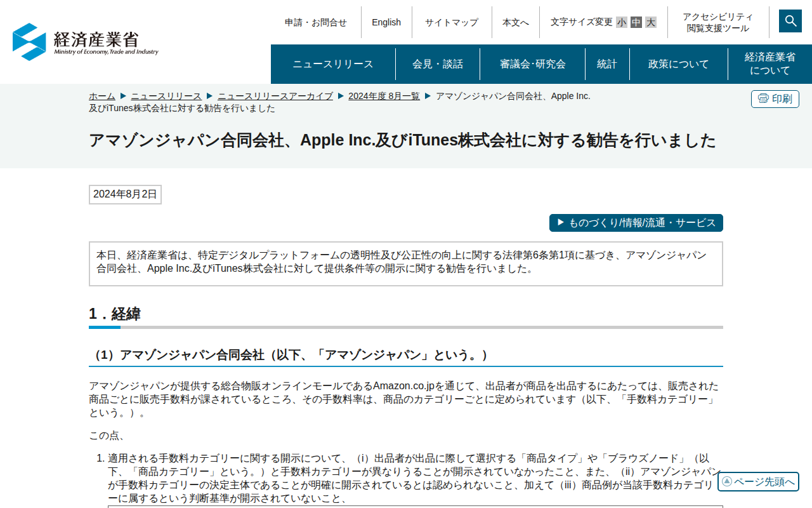Open アクセシビリティ閲覧支援ツール

[x=718, y=22]
